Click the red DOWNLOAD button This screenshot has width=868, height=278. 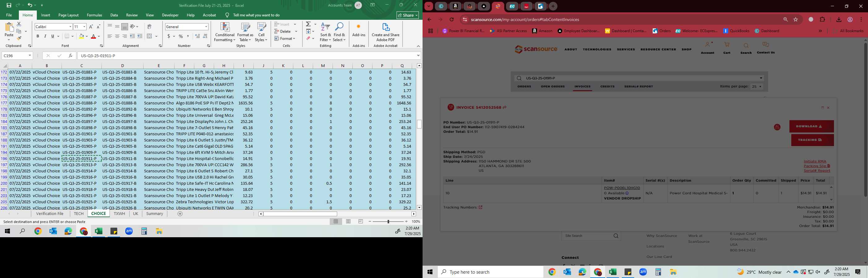pyautogui.click(x=811, y=127)
